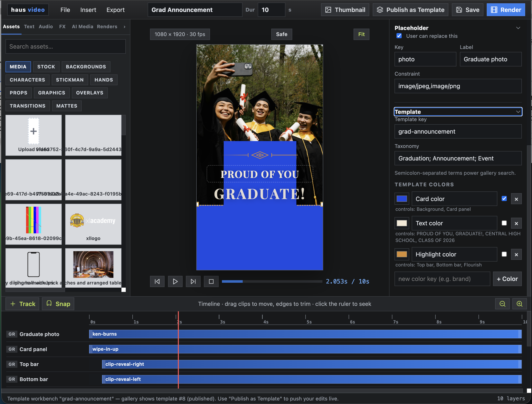
Task: Save the project
Action: [x=467, y=10]
